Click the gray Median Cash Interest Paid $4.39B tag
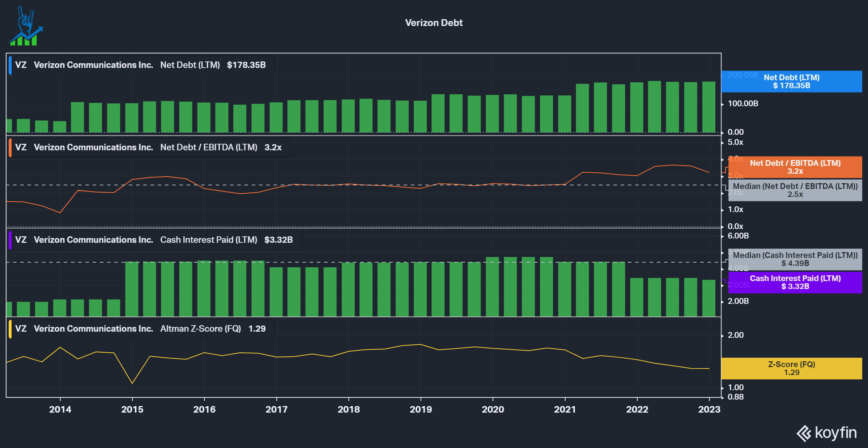The width and height of the screenshot is (868, 448). [x=795, y=259]
